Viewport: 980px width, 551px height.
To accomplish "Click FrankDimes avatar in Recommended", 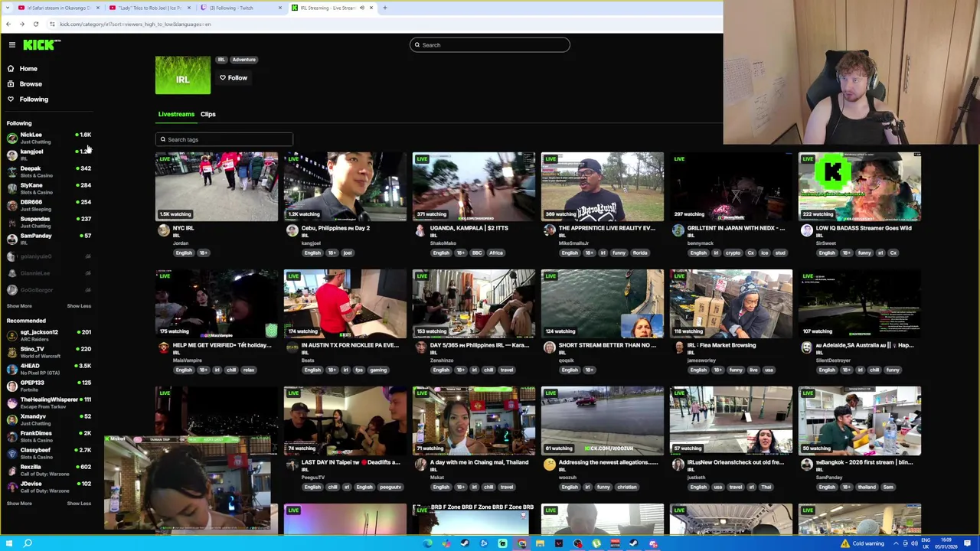I will pyautogui.click(x=11, y=436).
